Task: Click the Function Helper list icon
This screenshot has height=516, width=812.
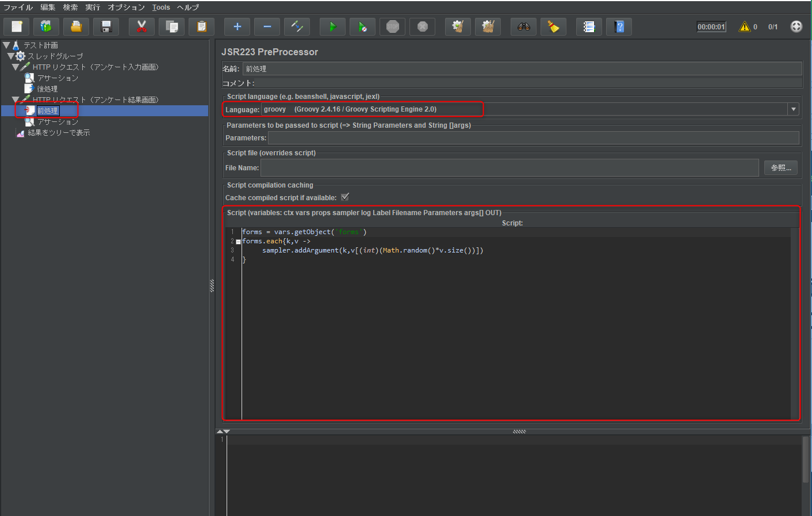Action: point(589,26)
